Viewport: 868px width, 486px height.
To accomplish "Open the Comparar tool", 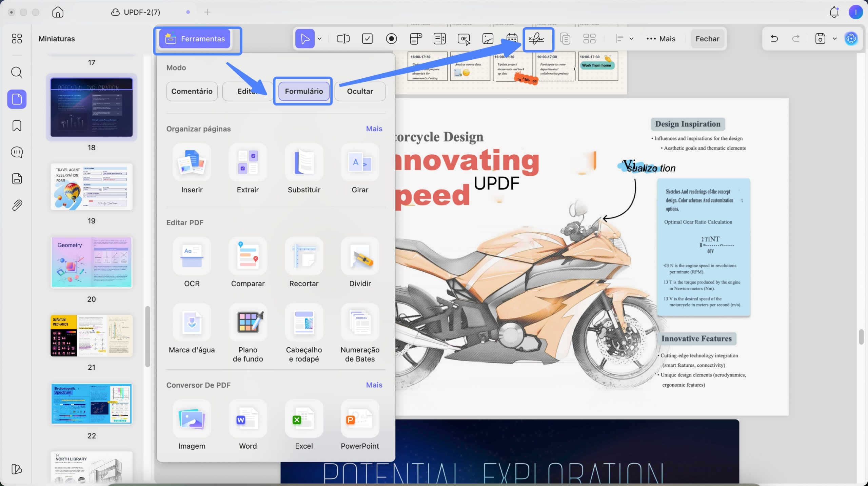I will tap(248, 262).
